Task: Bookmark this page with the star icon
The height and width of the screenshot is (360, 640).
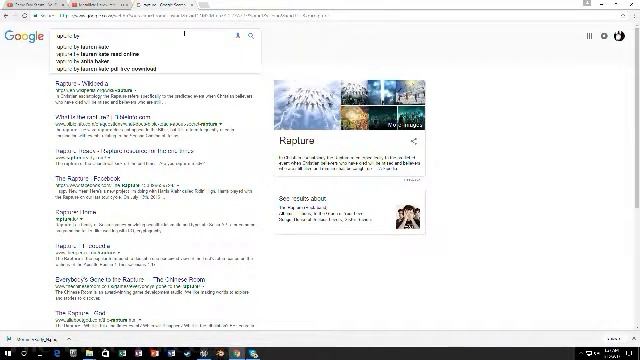Action: (623, 16)
